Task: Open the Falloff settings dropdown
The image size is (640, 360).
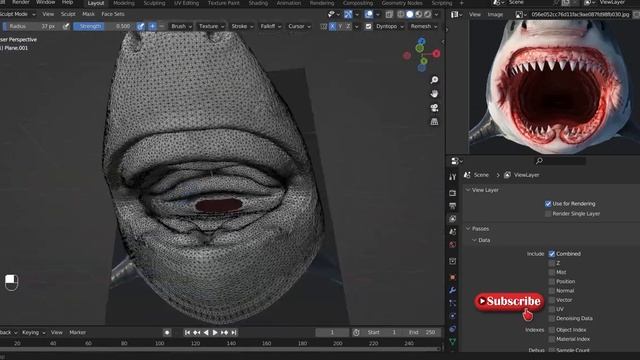Action: (x=271, y=26)
